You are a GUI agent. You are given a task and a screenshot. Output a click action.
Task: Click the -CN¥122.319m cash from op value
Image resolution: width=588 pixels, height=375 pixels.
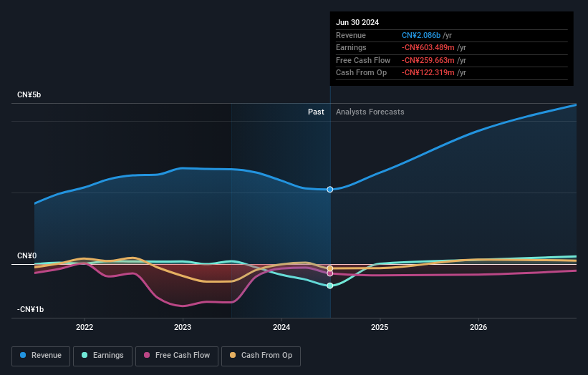pos(428,73)
